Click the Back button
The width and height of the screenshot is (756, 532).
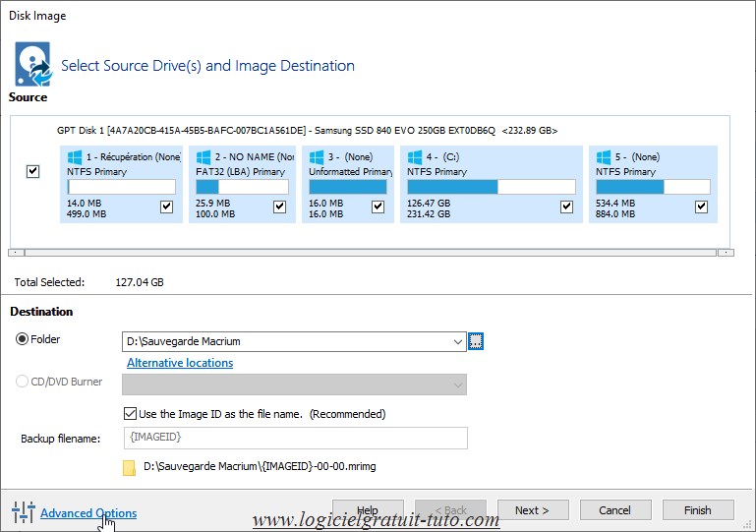450,510
